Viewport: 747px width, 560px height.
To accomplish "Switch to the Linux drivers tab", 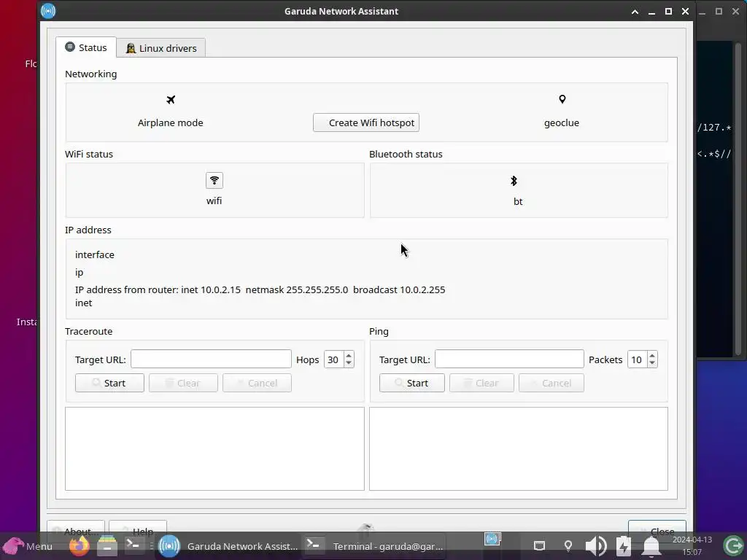I will pyautogui.click(x=161, y=48).
